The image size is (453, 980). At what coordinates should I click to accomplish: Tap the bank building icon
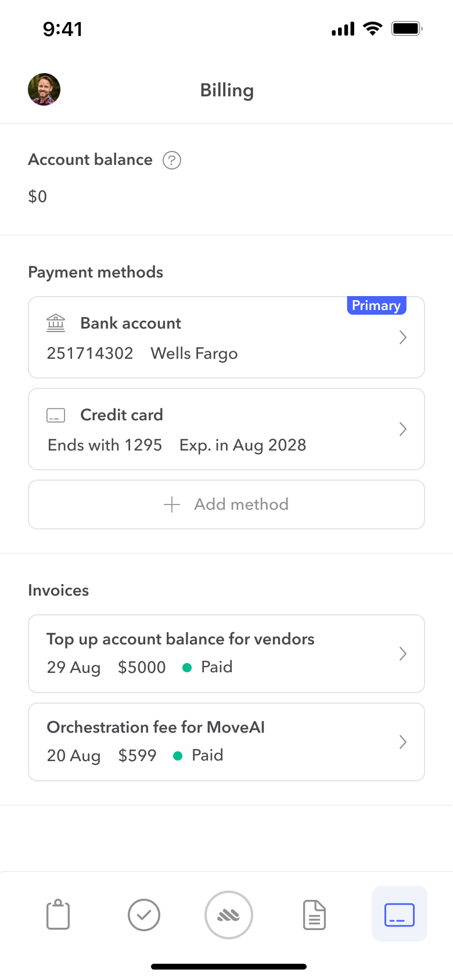click(x=56, y=323)
